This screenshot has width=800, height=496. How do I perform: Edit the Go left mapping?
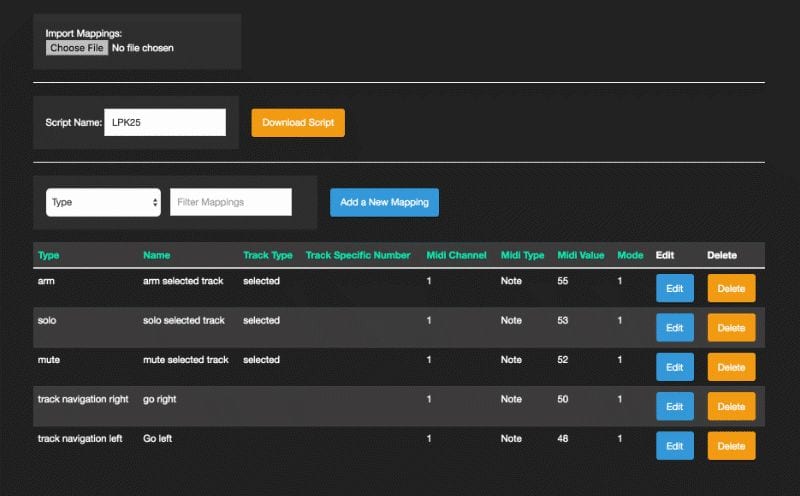point(674,445)
